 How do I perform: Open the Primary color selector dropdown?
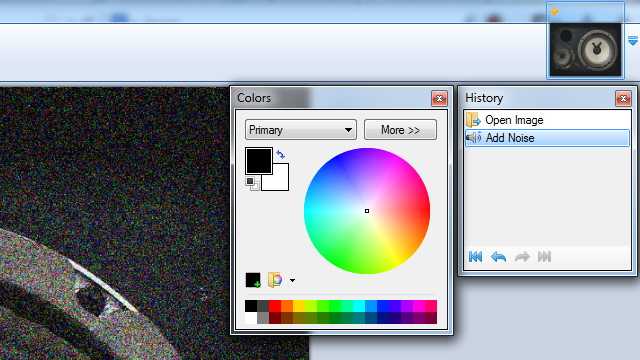(x=301, y=130)
